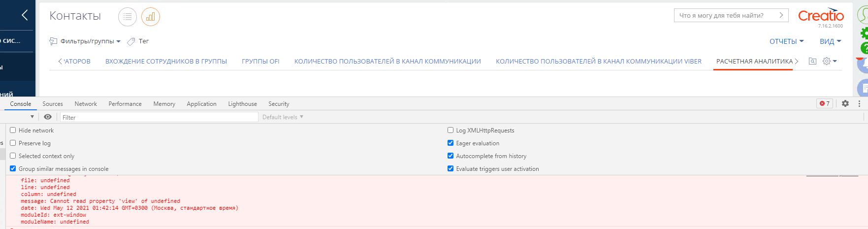Image resolution: width=868 pixels, height=229 pixels.
Task: Run the search via arrow in search box
Action: [x=781, y=15]
